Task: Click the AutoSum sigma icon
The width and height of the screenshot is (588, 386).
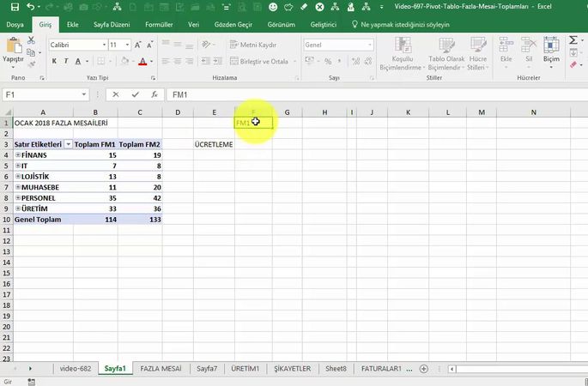Action: (573, 39)
